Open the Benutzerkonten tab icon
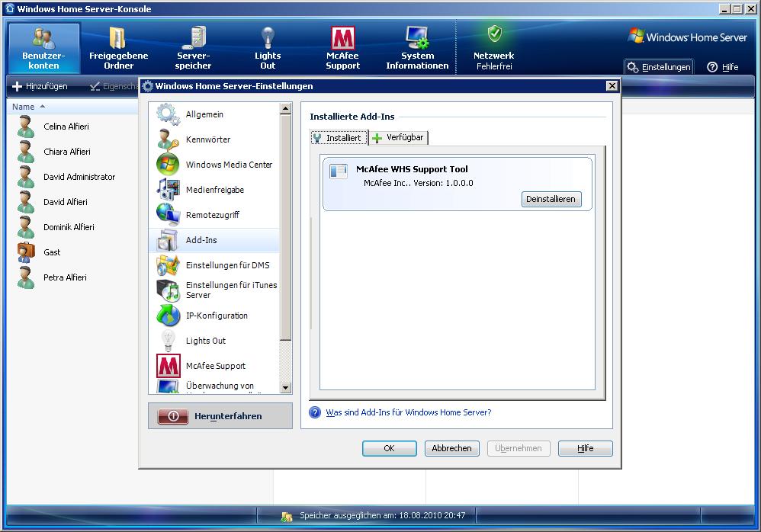 [x=43, y=38]
